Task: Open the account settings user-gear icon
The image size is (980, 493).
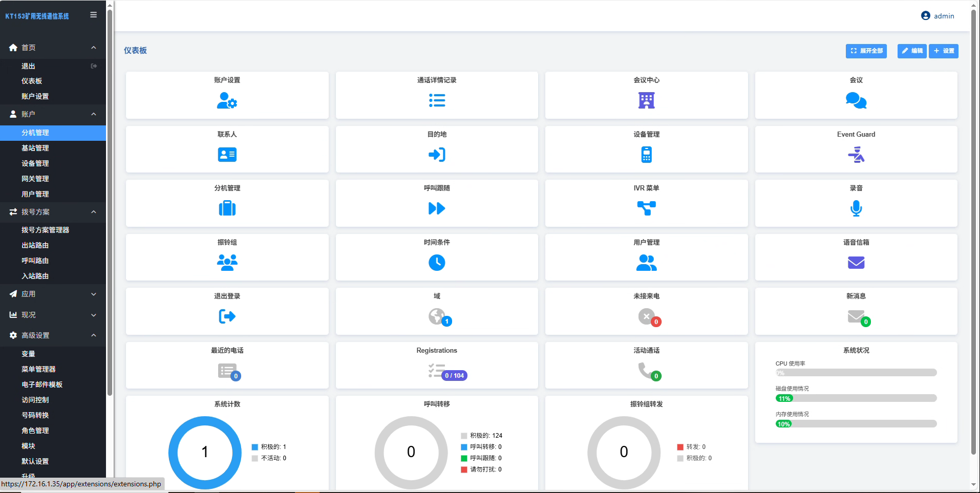Action: [x=227, y=100]
